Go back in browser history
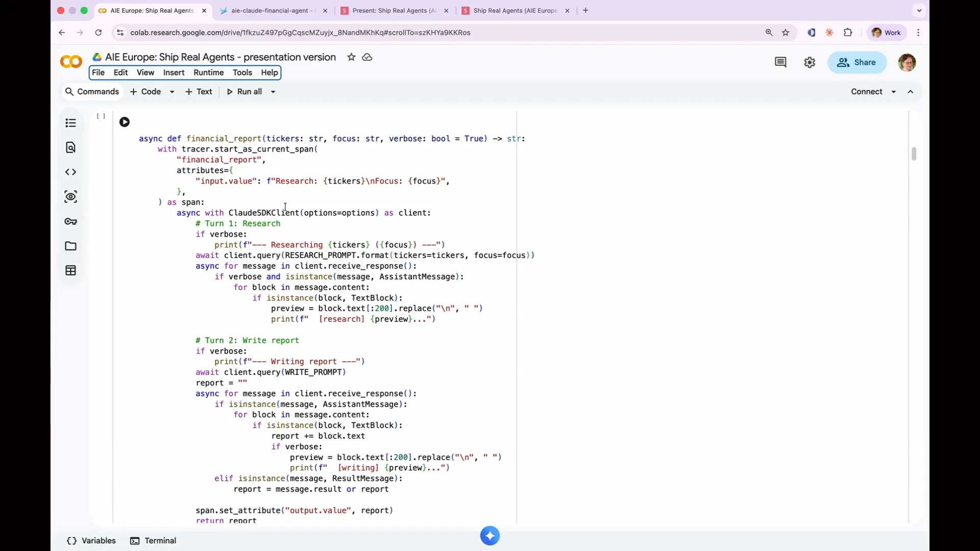The height and width of the screenshot is (551, 980). (x=62, y=33)
